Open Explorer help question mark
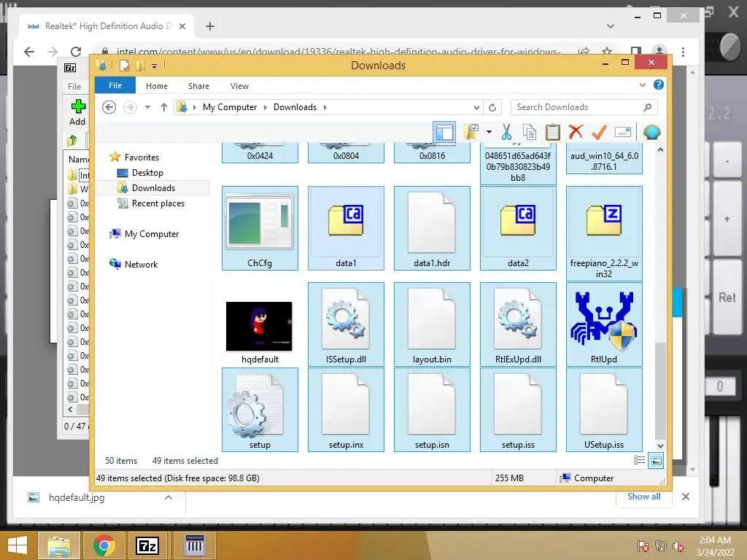Viewport: 747px width, 560px height. point(659,85)
